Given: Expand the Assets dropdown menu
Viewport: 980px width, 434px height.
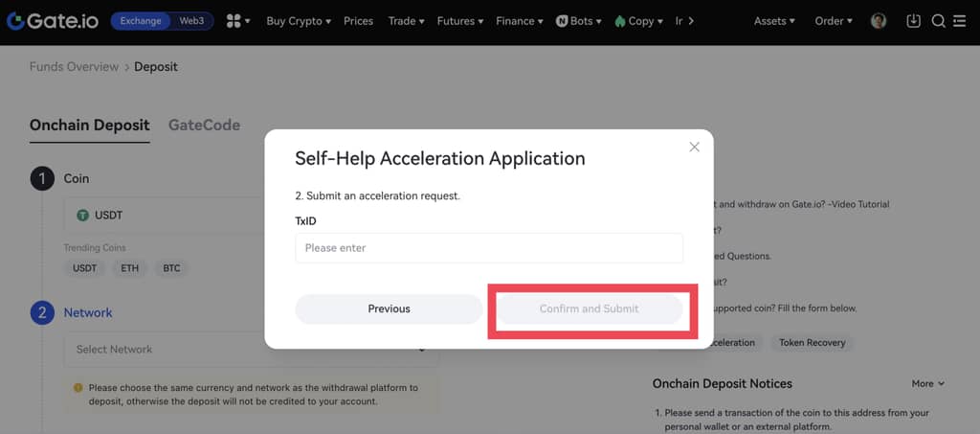Looking at the screenshot, I should click(775, 21).
